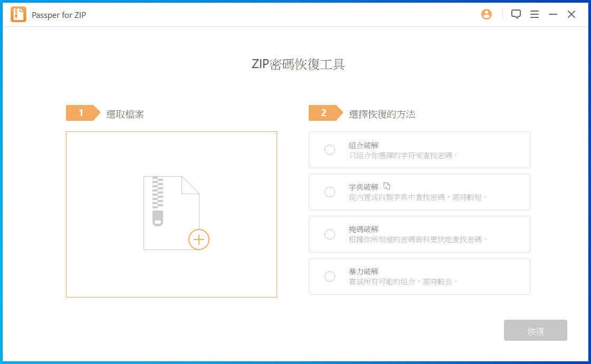Click the dictionary import icon beside 字典破解
The height and width of the screenshot is (364, 591).
(x=387, y=186)
